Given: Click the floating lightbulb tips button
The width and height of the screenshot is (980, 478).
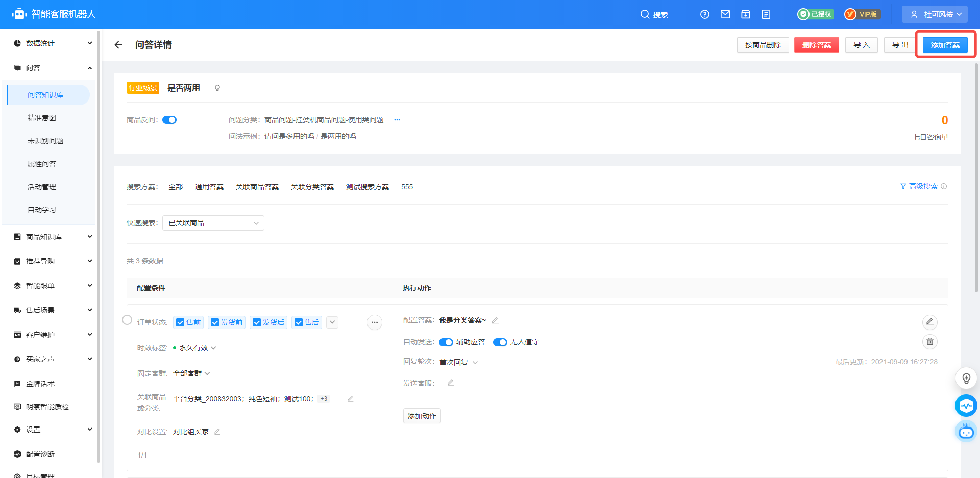Looking at the screenshot, I should pyautogui.click(x=966, y=378).
